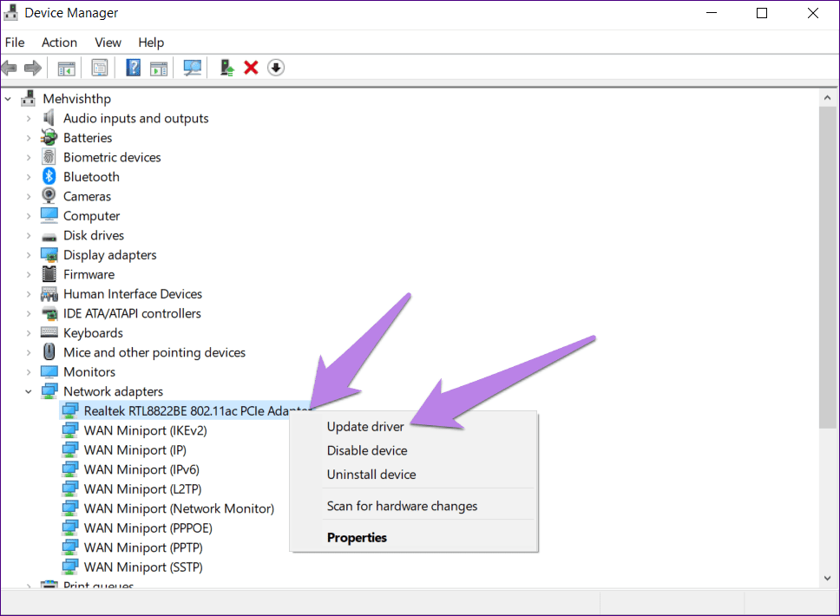Choose Update driver from context menu
Viewport: 840px width, 616px height.
click(365, 426)
